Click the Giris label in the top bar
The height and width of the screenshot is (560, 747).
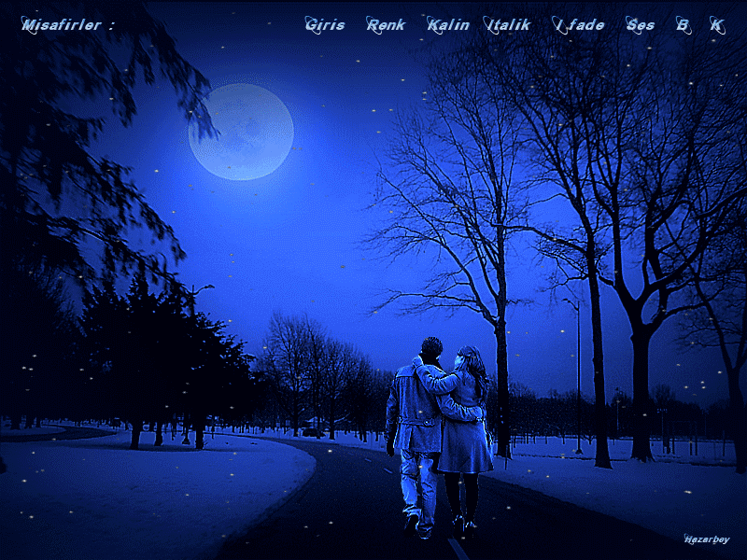325,25
